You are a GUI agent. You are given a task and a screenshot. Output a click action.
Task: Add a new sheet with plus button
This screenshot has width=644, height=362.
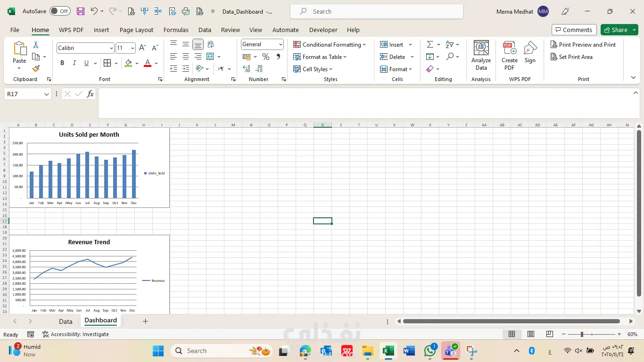pyautogui.click(x=145, y=321)
